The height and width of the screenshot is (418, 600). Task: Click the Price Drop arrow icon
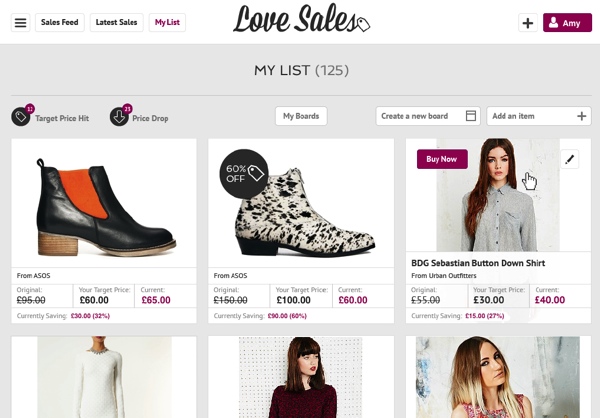point(119,117)
